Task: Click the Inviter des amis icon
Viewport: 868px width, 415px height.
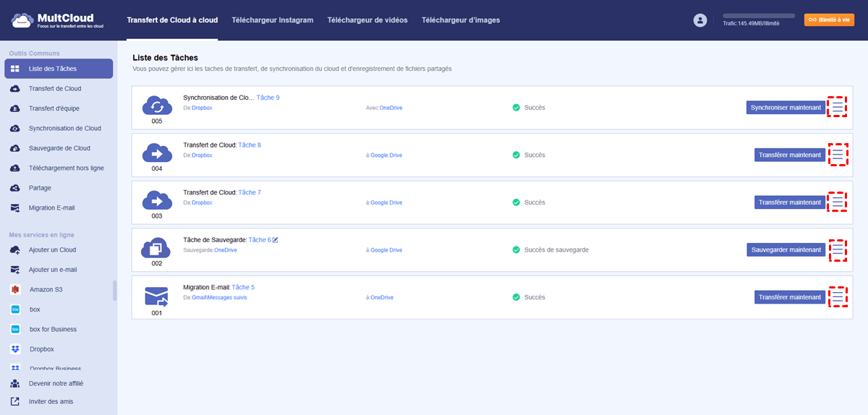Action: point(15,401)
